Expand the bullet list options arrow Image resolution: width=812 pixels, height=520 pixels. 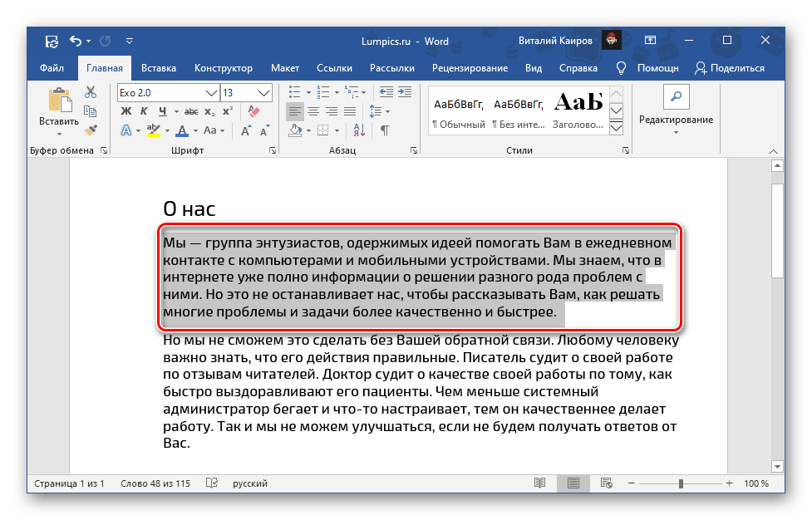[x=308, y=92]
